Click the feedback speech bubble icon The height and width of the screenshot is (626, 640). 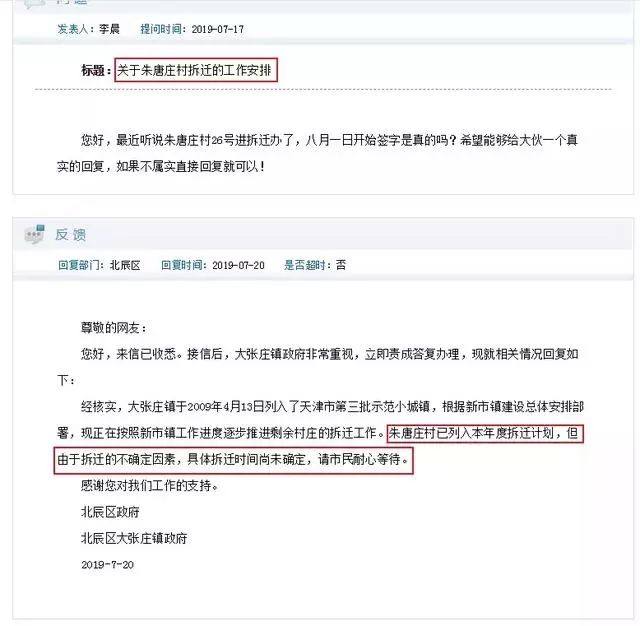pyautogui.click(x=34, y=234)
